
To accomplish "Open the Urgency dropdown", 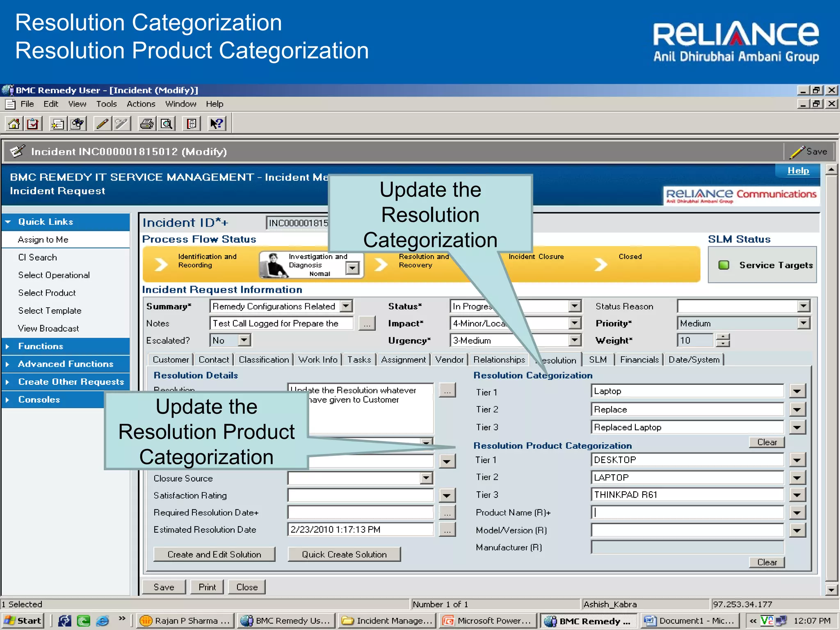I will click(575, 340).
